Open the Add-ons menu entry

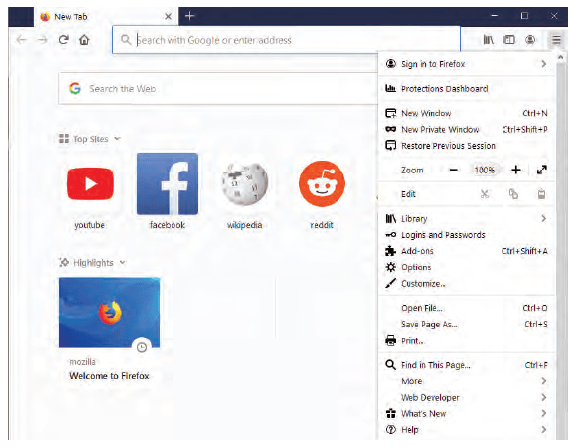(x=466, y=251)
